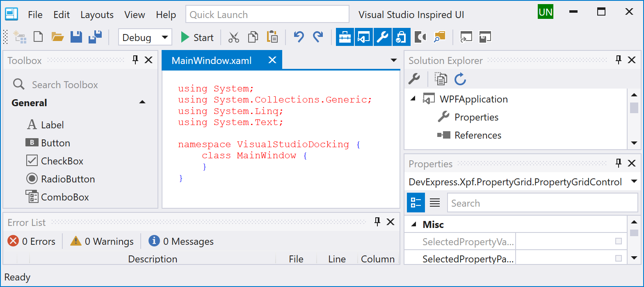Undo the last action
This screenshot has width=644, height=287.
299,37
